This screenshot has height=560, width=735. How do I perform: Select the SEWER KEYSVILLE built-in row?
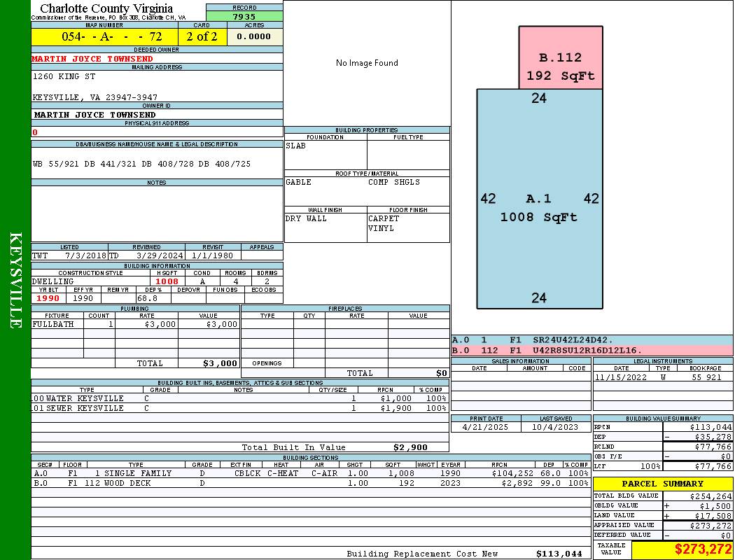coord(239,408)
